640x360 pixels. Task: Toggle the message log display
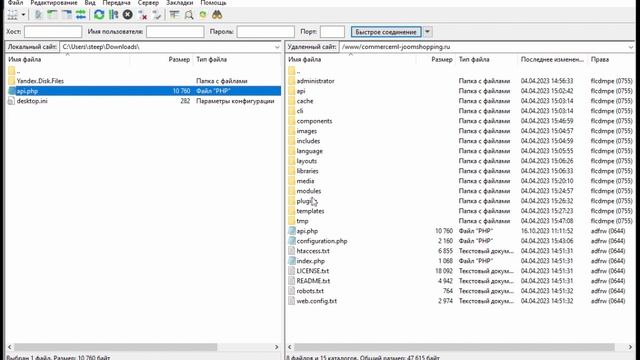[x=38, y=15]
